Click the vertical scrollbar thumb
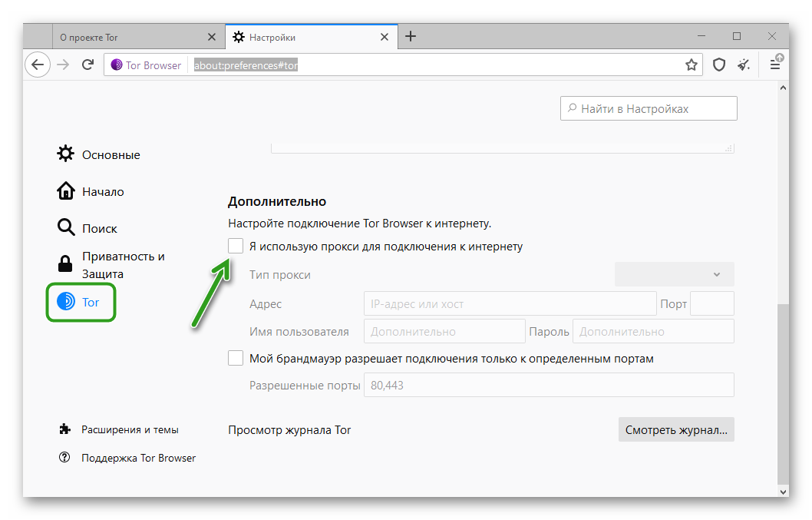The width and height of the screenshot is (812, 520). 783,394
